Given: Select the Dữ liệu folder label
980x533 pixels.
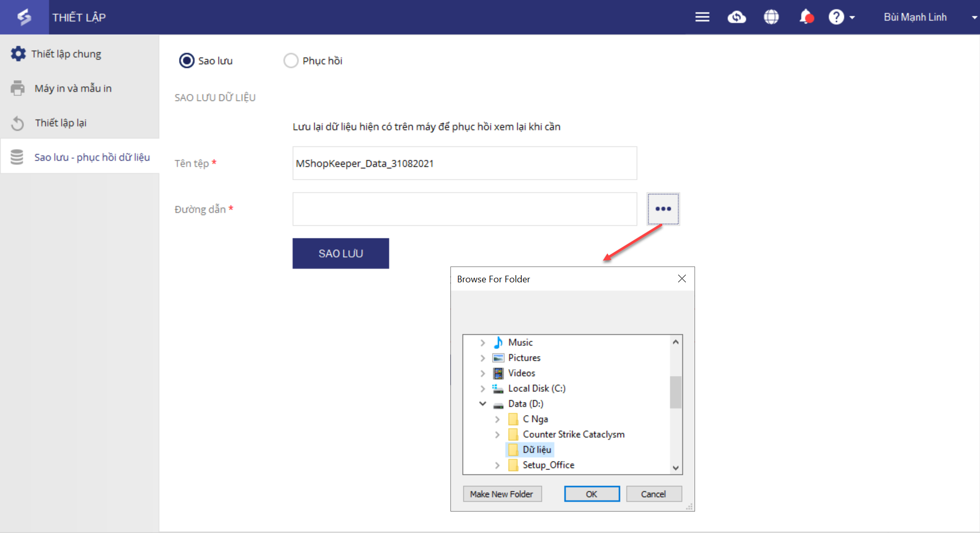Looking at the screenshot, I should coord(537,450).
